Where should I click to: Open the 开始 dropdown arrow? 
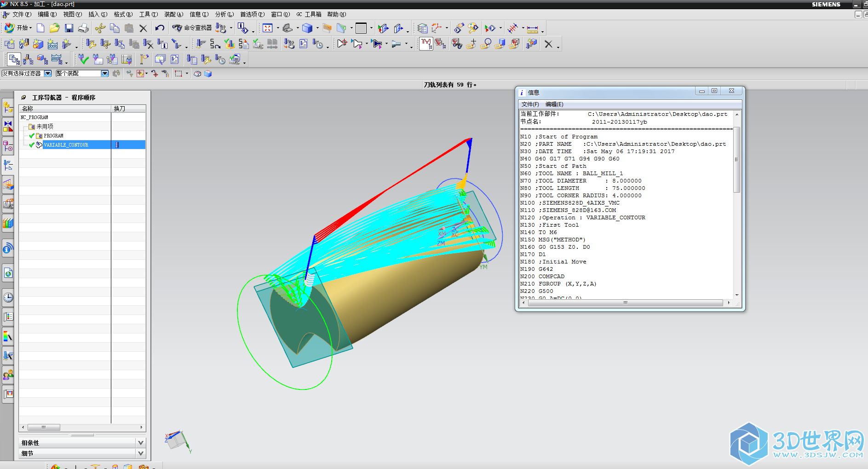click(x=30, y=28)
